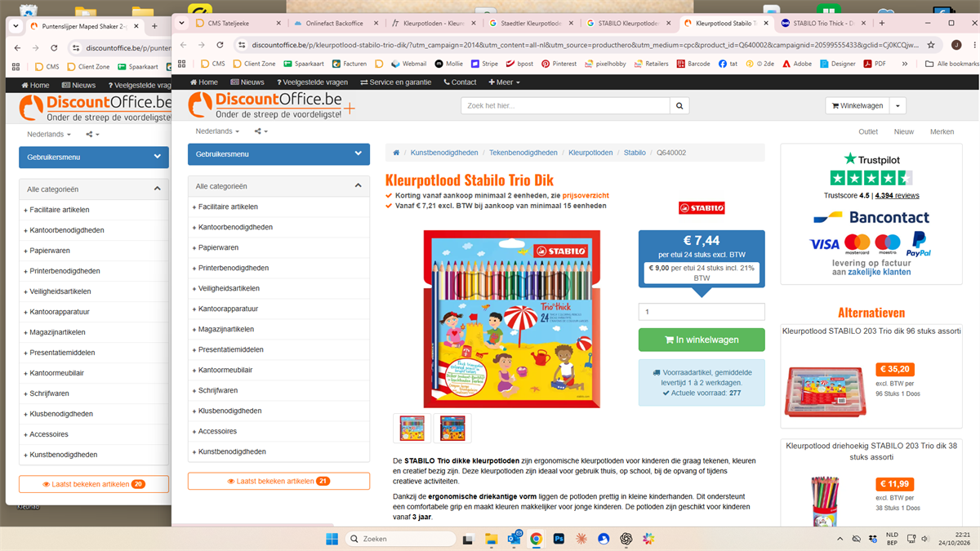Image resolution: width=980 pixels, height=551 pixels.
Task: Click the 4,394 reviews Trustpilot link
Action: pos(898,196)
